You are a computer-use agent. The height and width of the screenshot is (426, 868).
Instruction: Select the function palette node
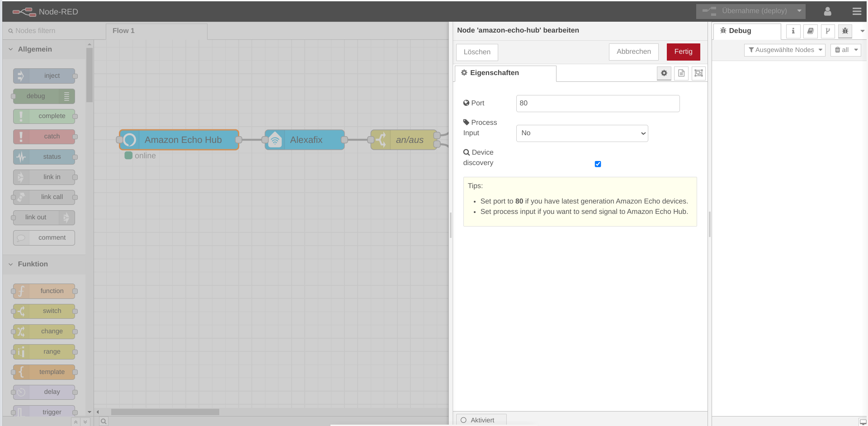pyautogui.click(x=44, y=291)
